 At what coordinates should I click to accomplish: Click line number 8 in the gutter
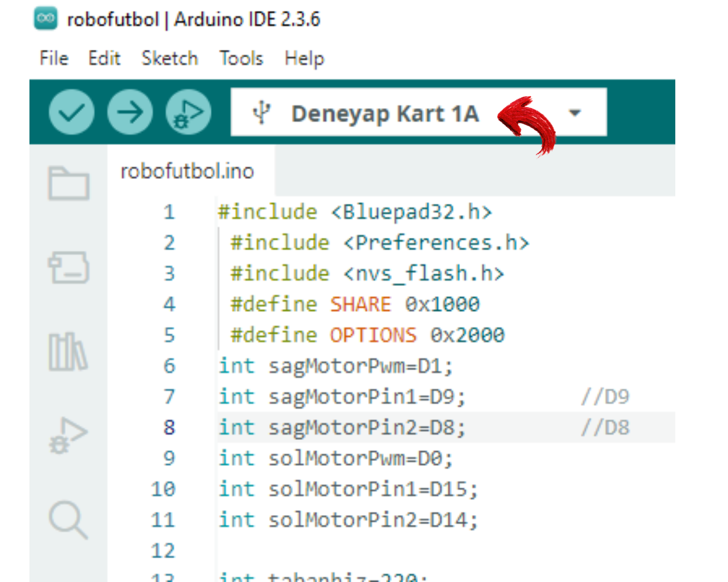pyautogui.click(x=169, y=427)
